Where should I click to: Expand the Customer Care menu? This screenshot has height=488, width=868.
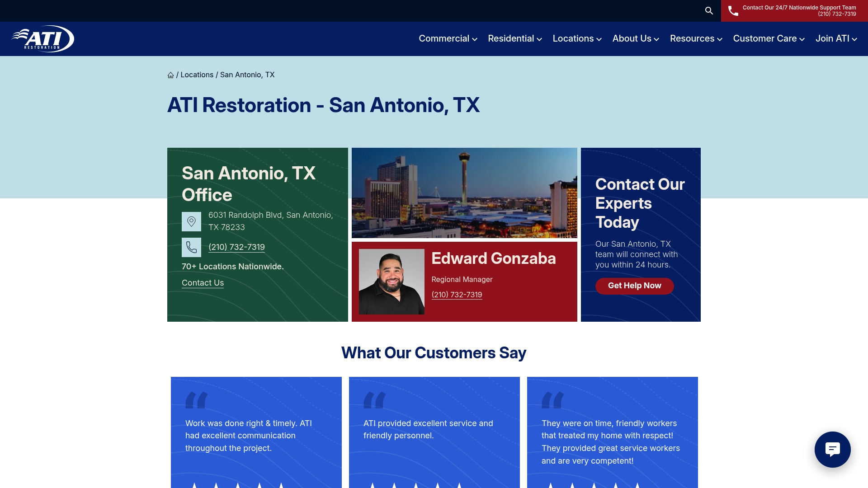click(x=769, y=39)
